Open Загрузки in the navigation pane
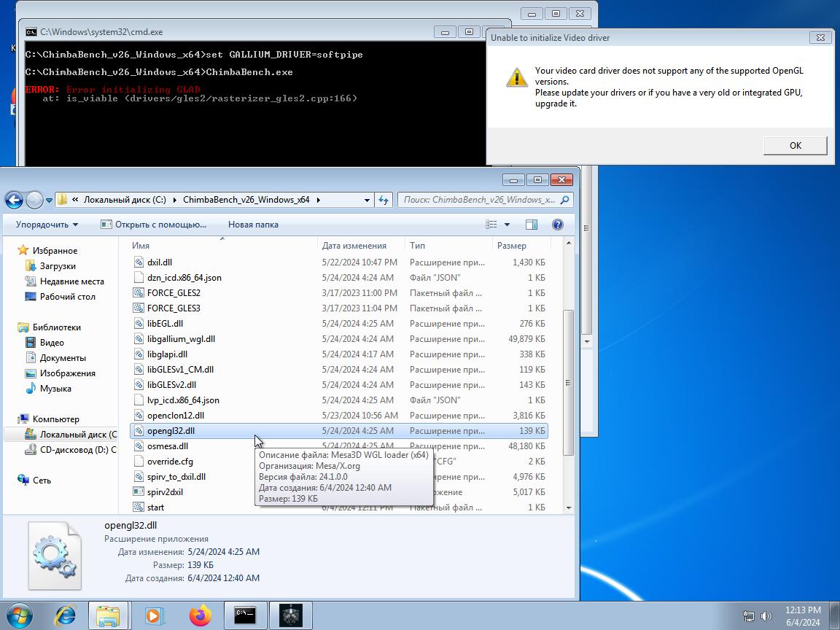This screenshot has height=630, width=840. click(58, 266)
